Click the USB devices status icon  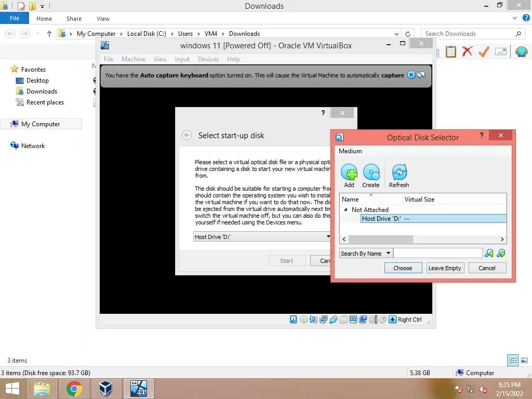pyautogui.click(x=334, y=320)
